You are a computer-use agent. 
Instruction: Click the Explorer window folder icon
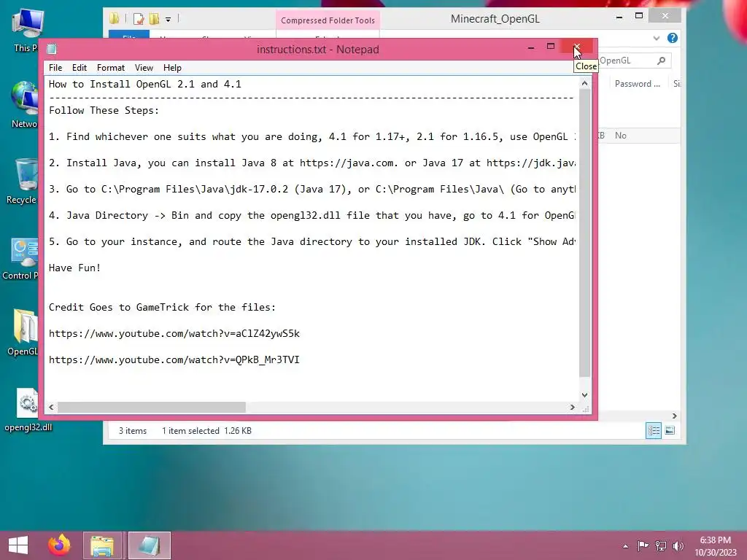[115, 18]
